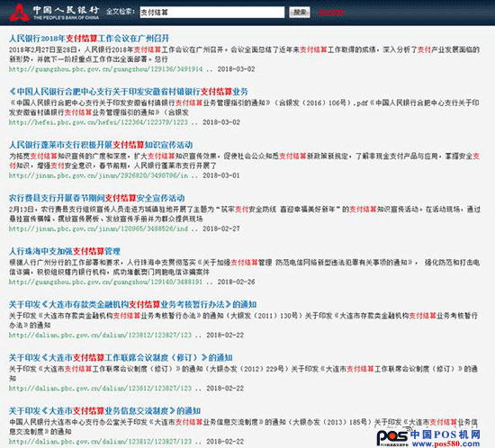Image resolution: width=495 pixels, height=448 pixels.
Task: Open result 大连市支付结算业务信息交流制度的通知
Action: click(x=104, y=411)
